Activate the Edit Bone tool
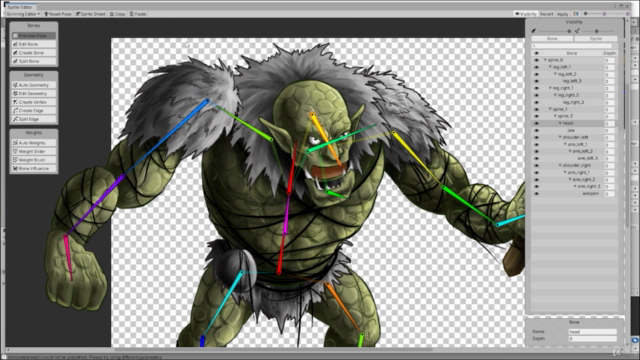 point(33,44)
